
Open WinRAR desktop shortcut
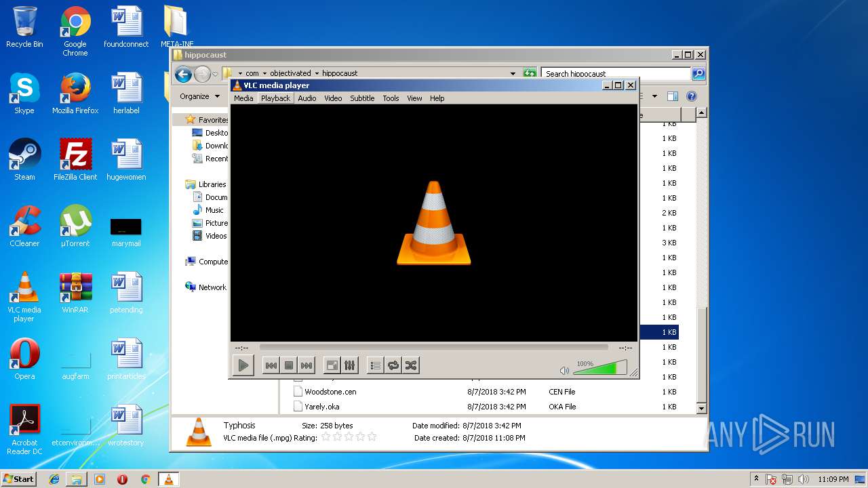[75, 293]
